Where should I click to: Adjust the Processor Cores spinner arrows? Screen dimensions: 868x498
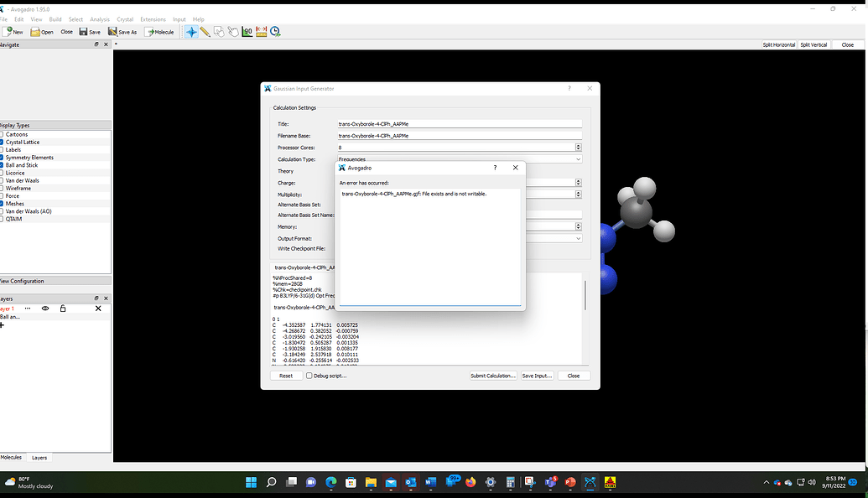(x=578, y=148)
